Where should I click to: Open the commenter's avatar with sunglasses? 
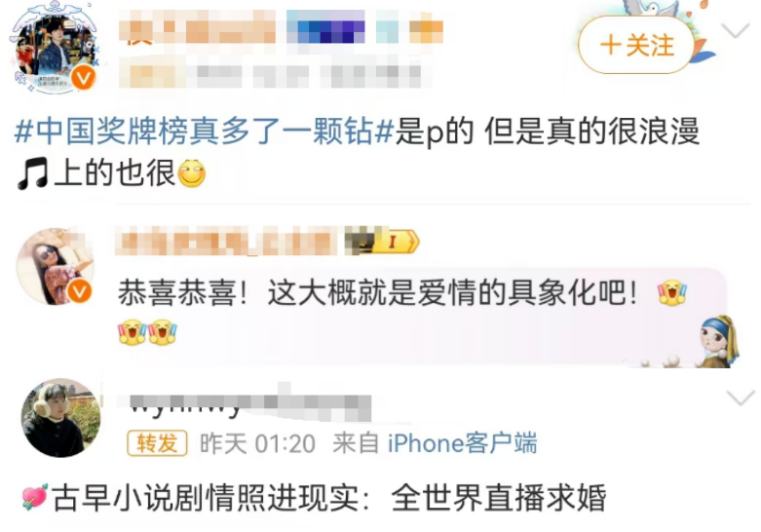click(55, 267)
